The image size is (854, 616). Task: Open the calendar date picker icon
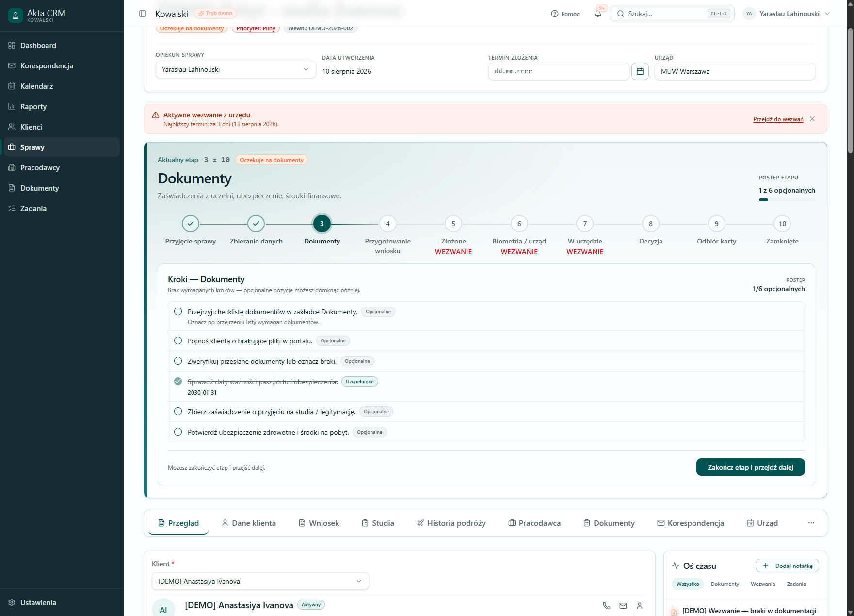pyautogui.click(x=640, y=71)
